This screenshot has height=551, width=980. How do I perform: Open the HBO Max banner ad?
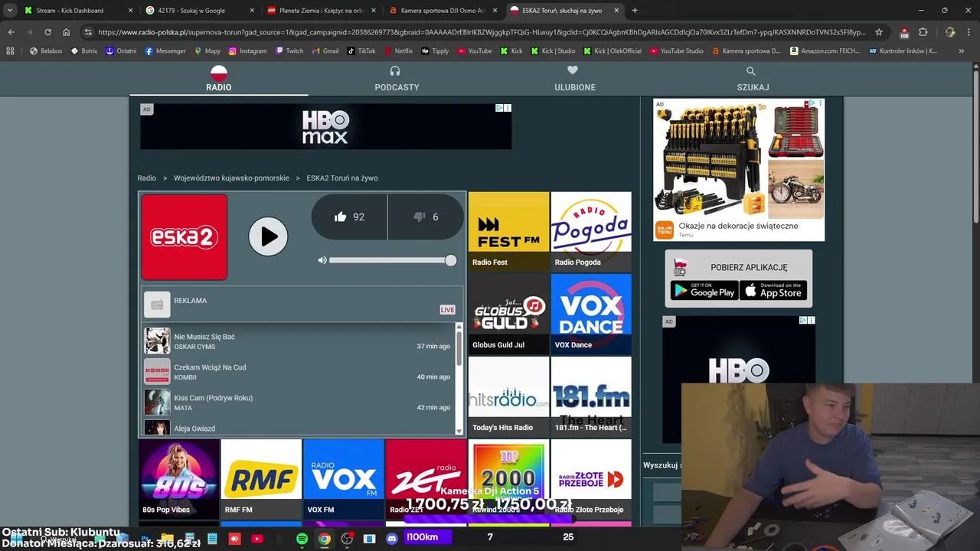[325, 126]
